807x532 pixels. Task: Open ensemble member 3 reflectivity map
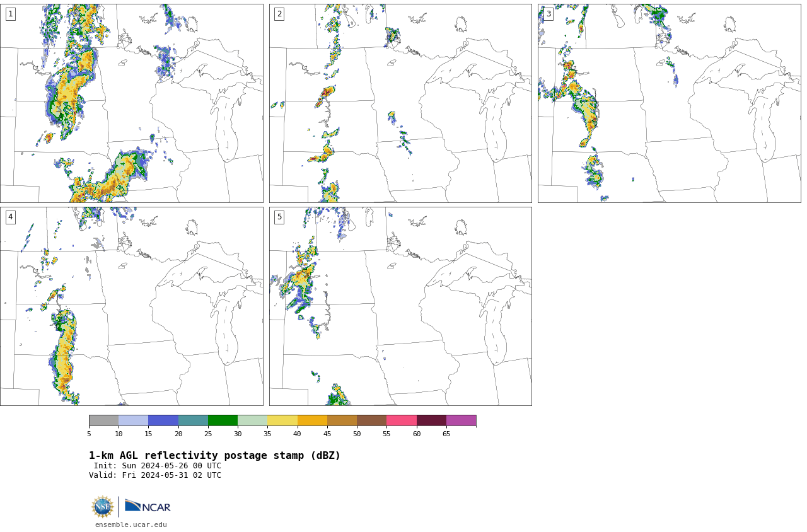669,103
